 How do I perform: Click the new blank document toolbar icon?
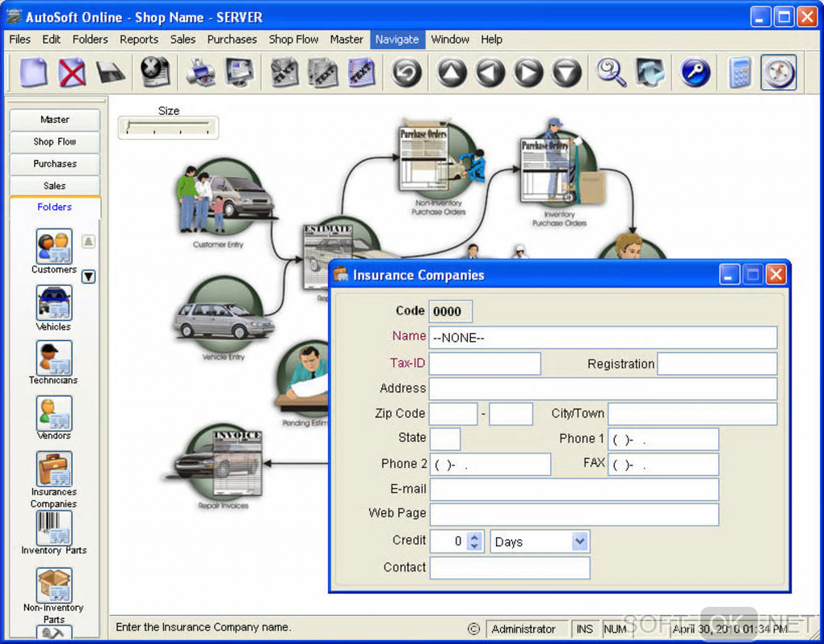(x=34, y=72)
